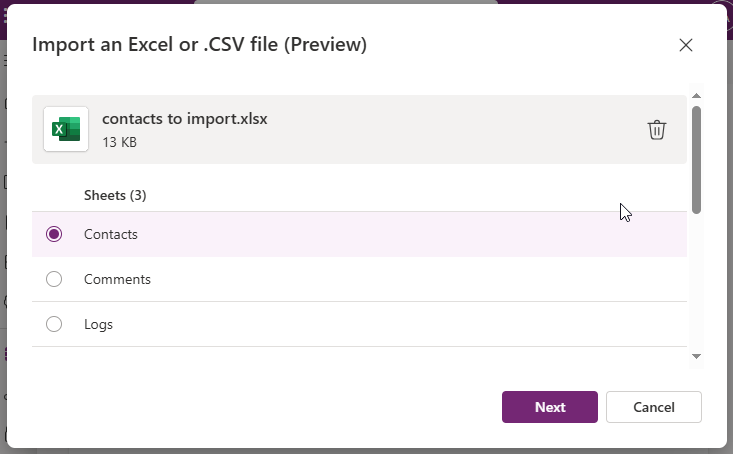Click the scroll up arrow
This screenshot has width=733, height=454.
click(x=696, y=96)
